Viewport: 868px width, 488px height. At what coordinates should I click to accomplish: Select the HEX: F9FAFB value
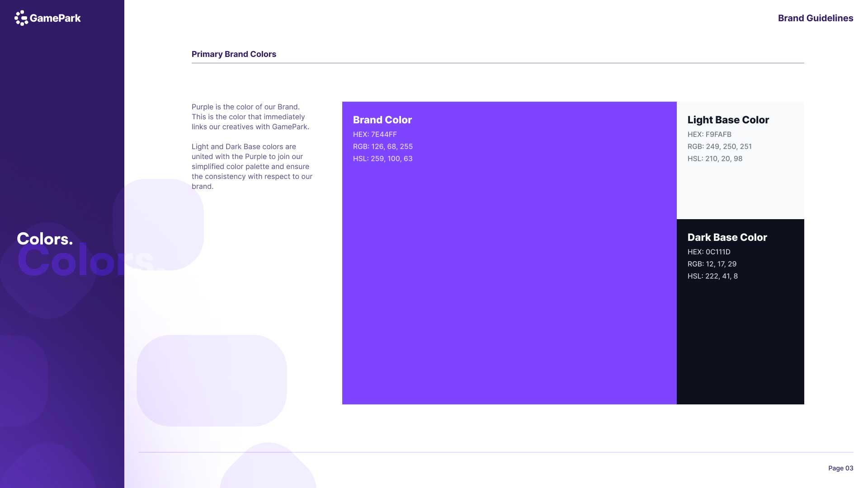pos(709,134)
